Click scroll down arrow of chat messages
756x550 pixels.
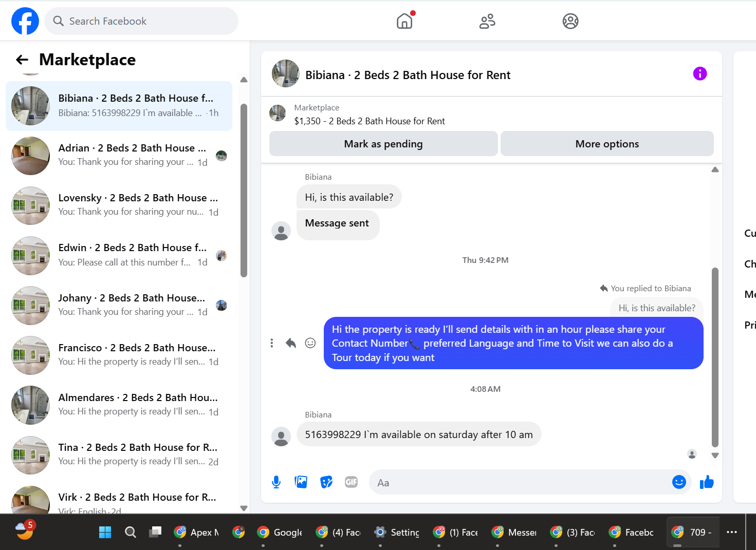pyautogui.click(x=715, y=456)
